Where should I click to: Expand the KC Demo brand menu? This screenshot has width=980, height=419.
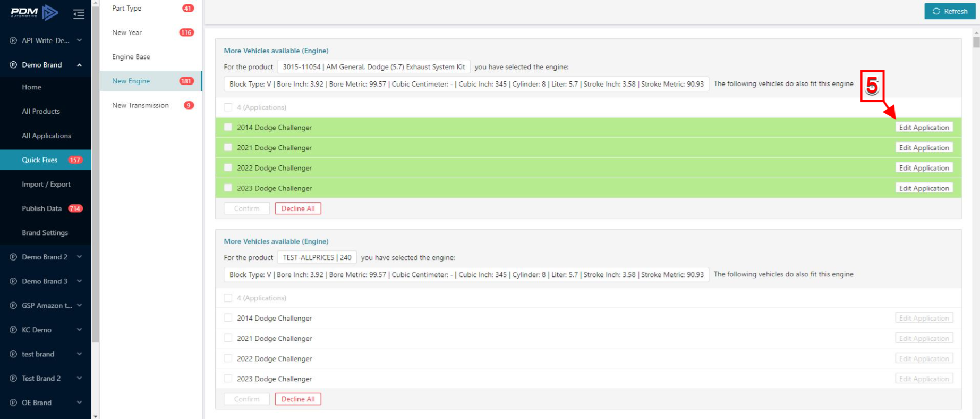click(79, 330)
